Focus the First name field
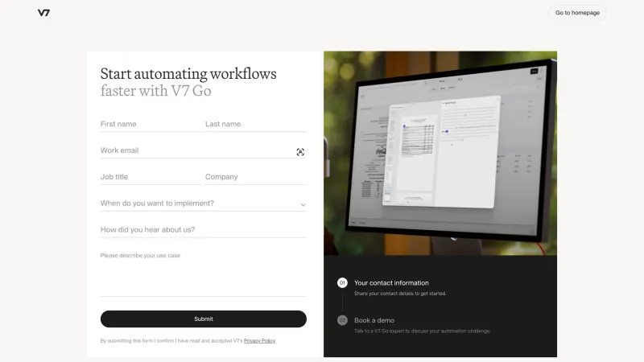644x362 pixels. coord(151,124)
